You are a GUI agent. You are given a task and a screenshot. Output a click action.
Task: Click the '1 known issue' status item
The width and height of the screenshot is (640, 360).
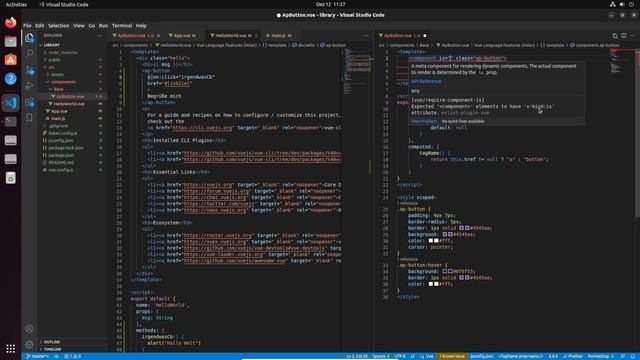(452, 356)
